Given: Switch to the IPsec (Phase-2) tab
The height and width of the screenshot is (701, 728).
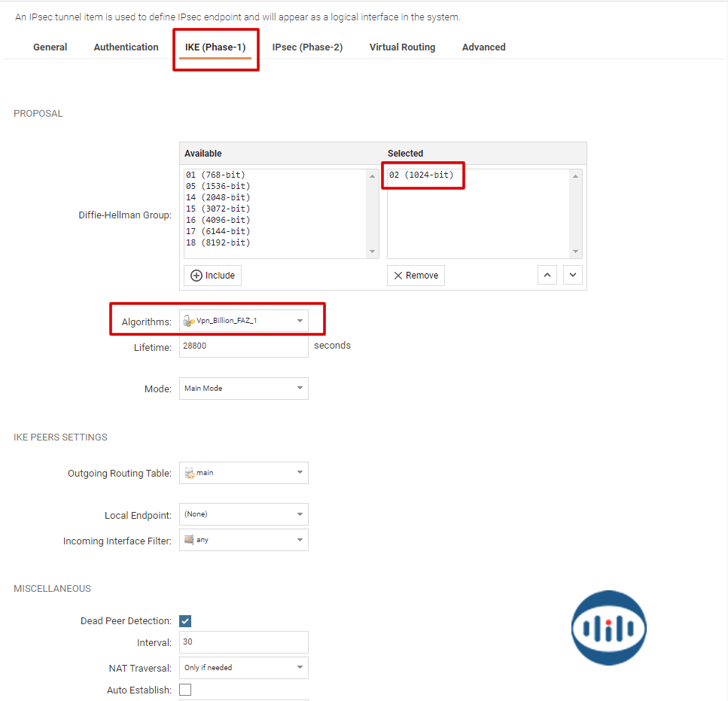Looking at the screenshot, I should click(x=307, y=47).
